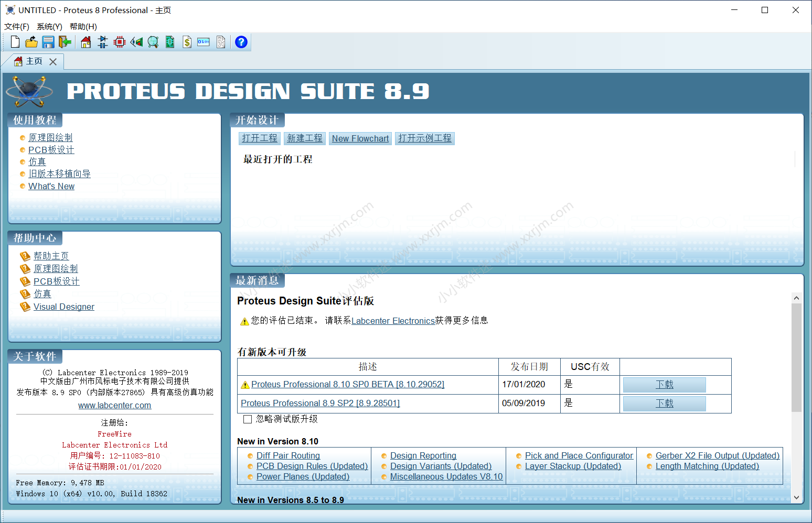The image size is (812, 523).
Task: Open the 帮助(H) menu
Action: click(83, 27)
